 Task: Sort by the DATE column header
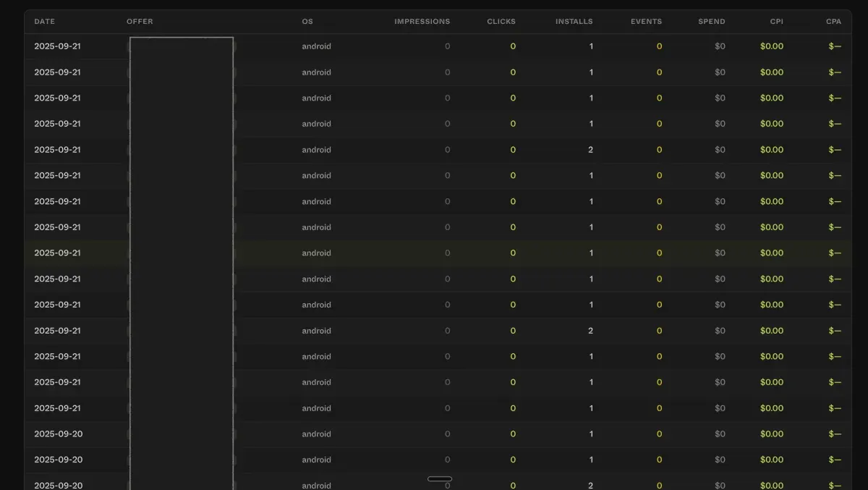coord(44,22)
